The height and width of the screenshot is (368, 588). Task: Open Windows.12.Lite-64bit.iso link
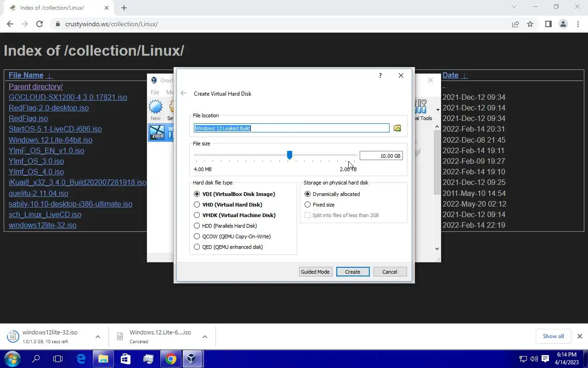point(51,140)
